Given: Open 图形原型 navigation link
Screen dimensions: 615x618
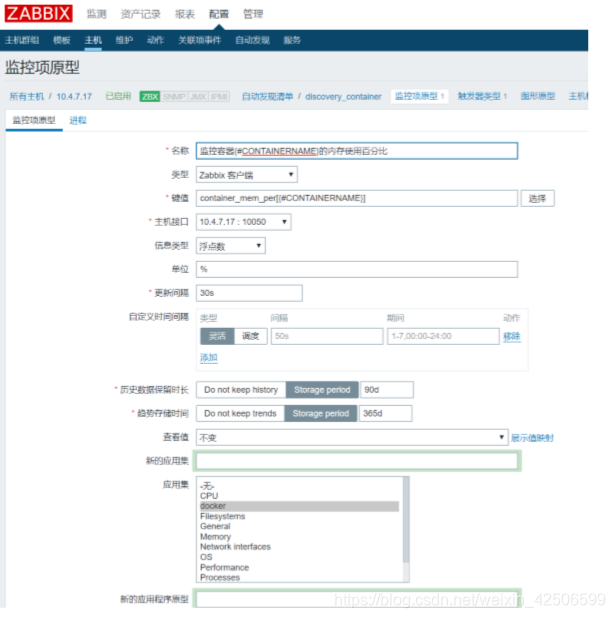Looking at the screenshot, I should [x=538, y=96].
